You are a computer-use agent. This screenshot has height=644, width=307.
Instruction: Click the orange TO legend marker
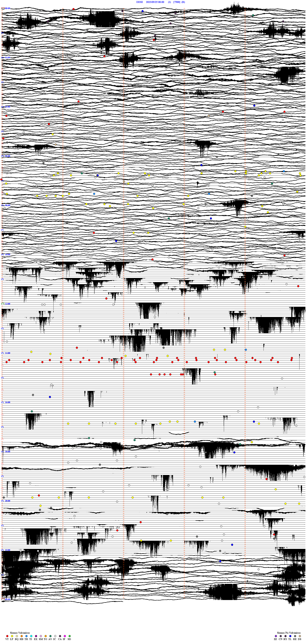pos(46,636)
